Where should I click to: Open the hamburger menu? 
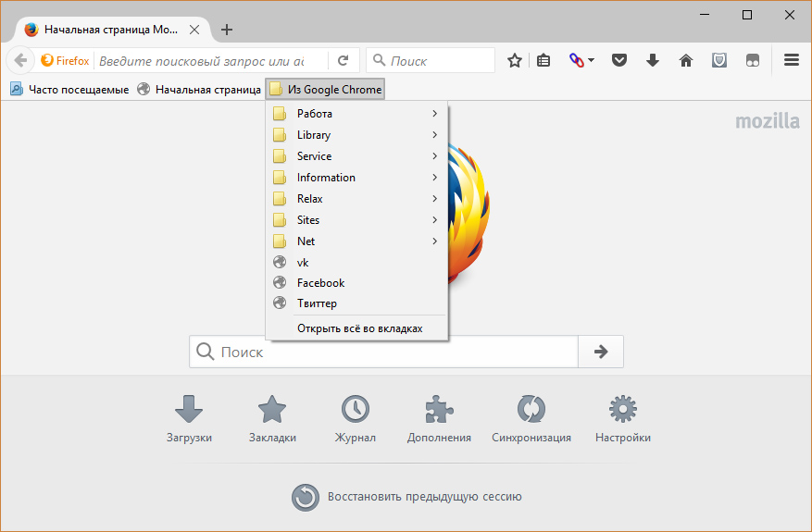792,60
